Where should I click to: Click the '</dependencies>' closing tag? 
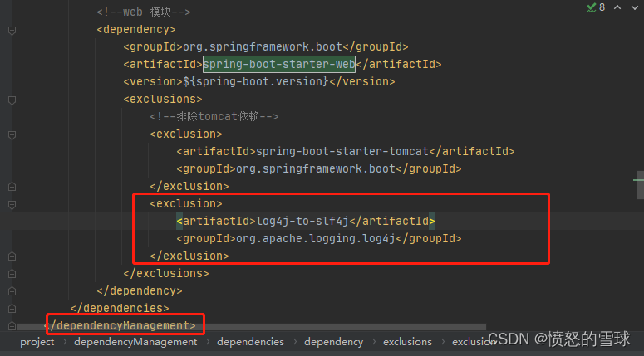tap(120, 308)
